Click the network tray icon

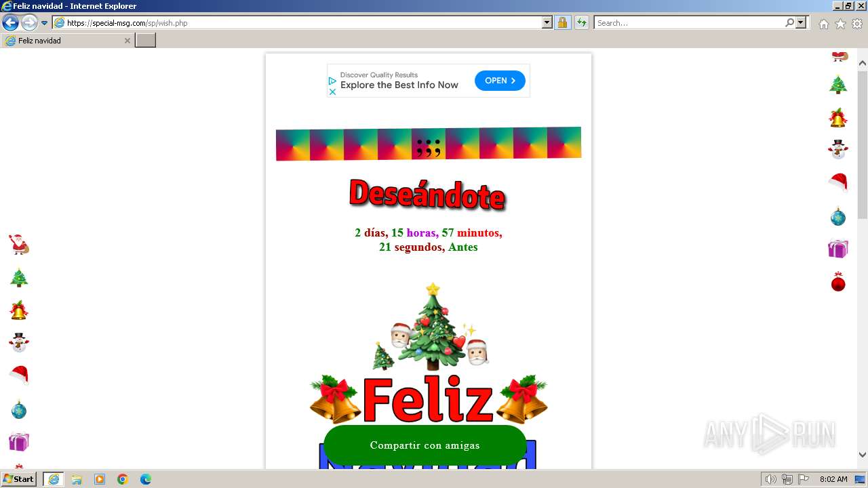787,479
